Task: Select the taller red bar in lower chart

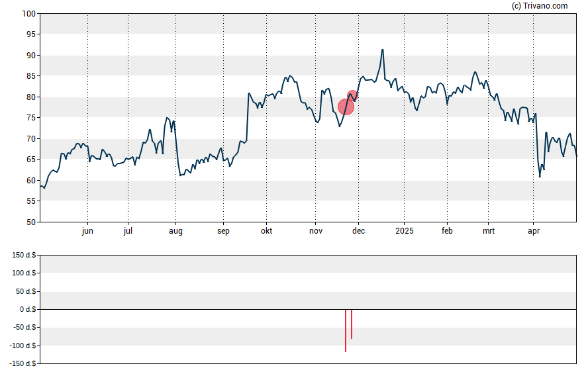Action: [346, 330]
